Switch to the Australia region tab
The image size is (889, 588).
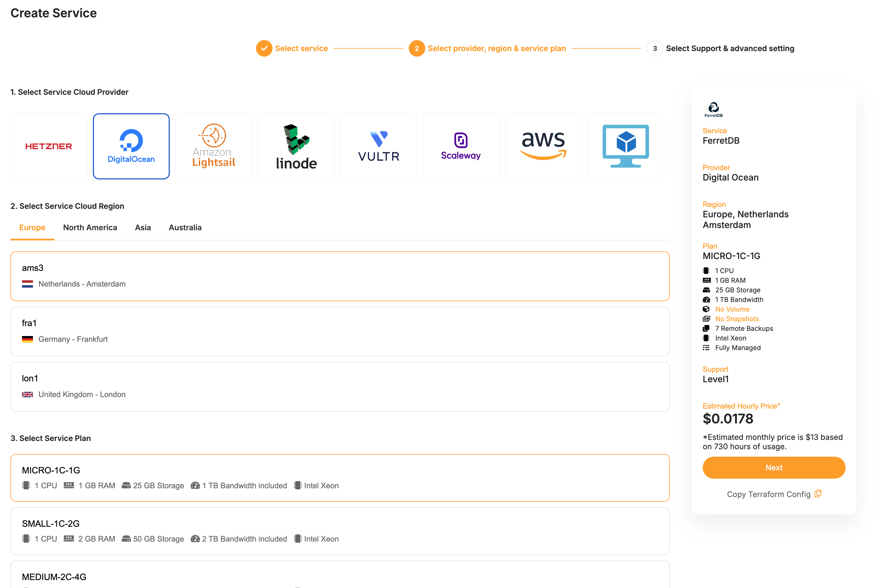185,227
